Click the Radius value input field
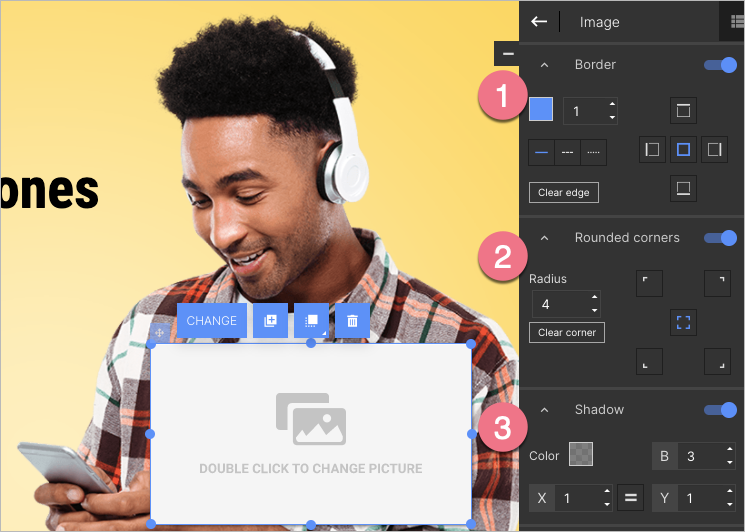The width and height of the screenshot is (745, 532). (x=558, y=303)
